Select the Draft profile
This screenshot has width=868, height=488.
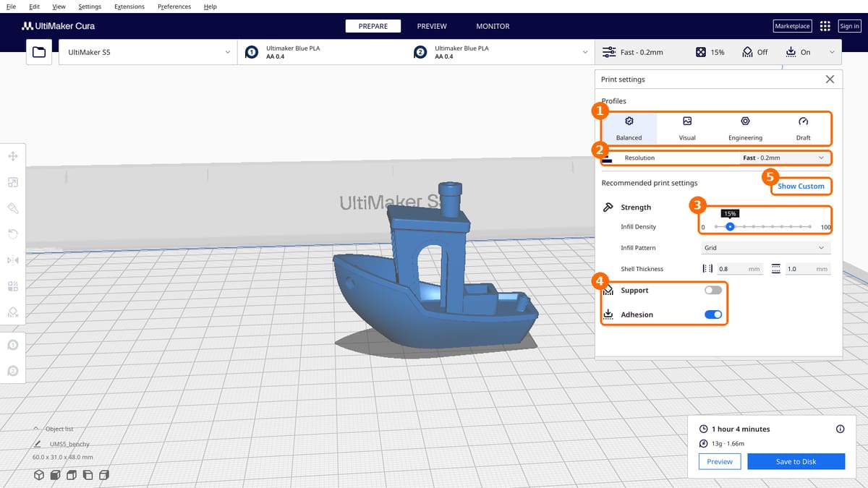(x=803, y=128)
